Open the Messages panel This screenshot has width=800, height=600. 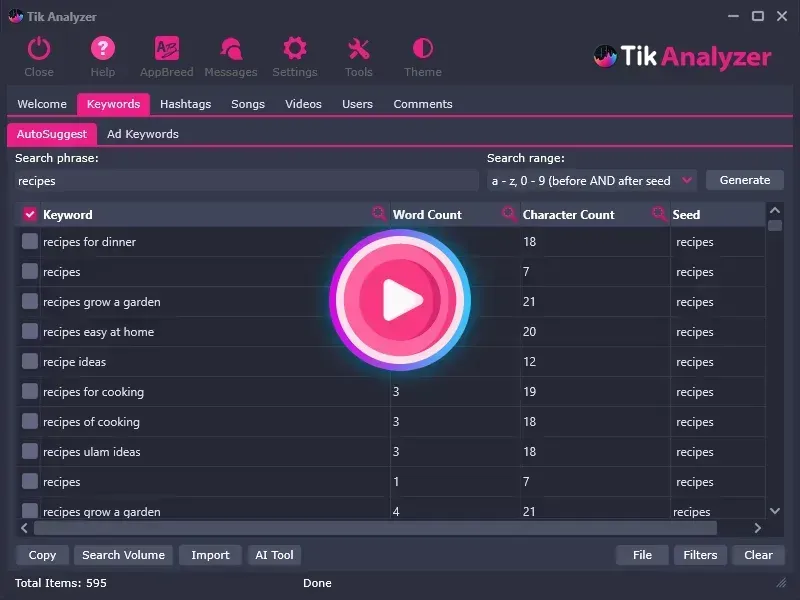point(230,48)
